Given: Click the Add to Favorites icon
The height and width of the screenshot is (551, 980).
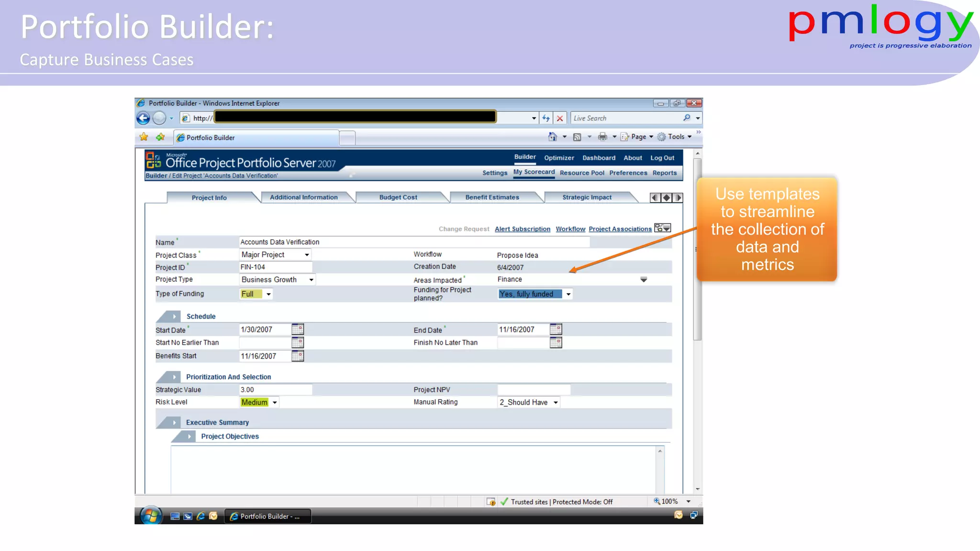Looking at the screenshot, I should coord(160,137).
